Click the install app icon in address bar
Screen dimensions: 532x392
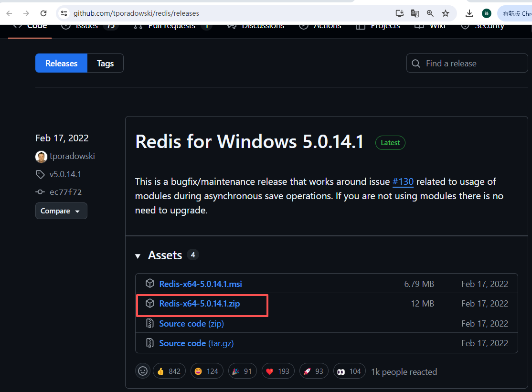pos(399,13)
